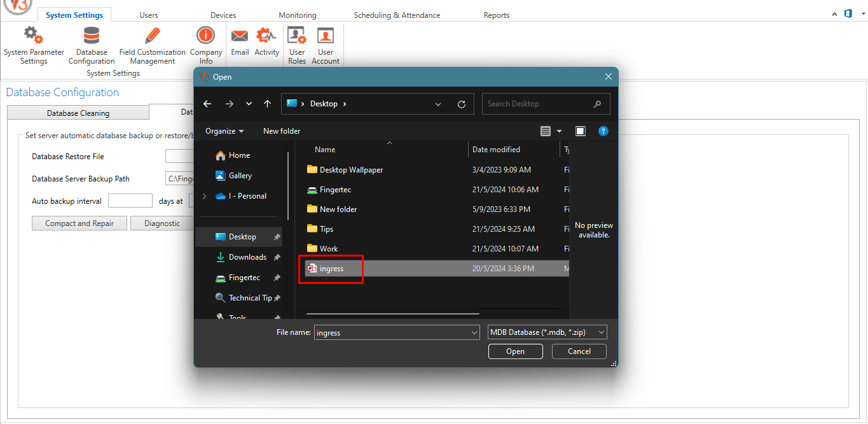The height and width of the screenshot is (424, 868).
Task: Select the New folder item
Action: tap(332, 209)
